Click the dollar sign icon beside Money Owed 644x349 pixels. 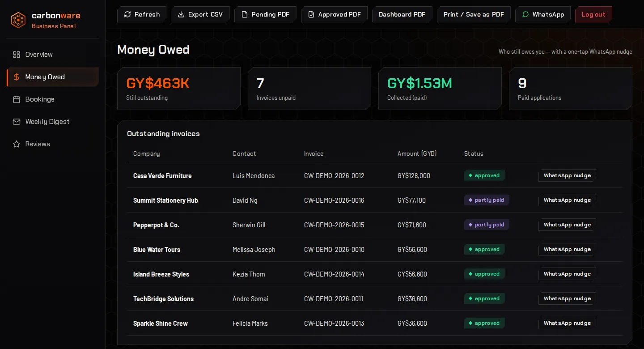[x=17, y=77]
